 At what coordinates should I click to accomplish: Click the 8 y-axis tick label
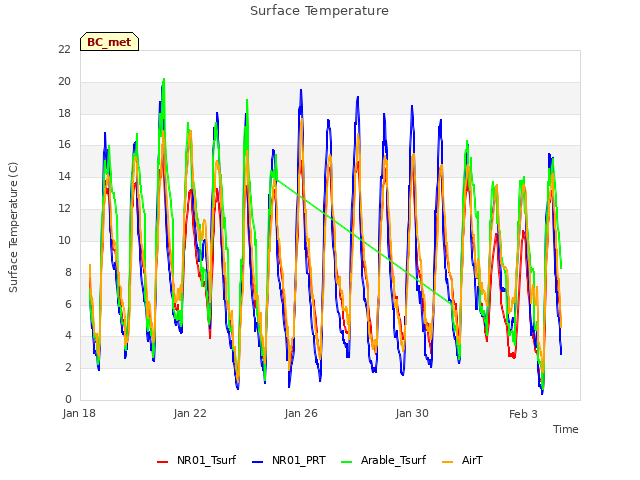pos(68,272)
